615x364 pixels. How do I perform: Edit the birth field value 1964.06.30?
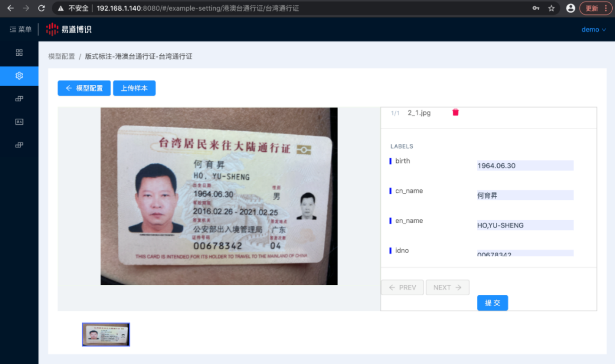pyautogui.click(x=525, y=166)
